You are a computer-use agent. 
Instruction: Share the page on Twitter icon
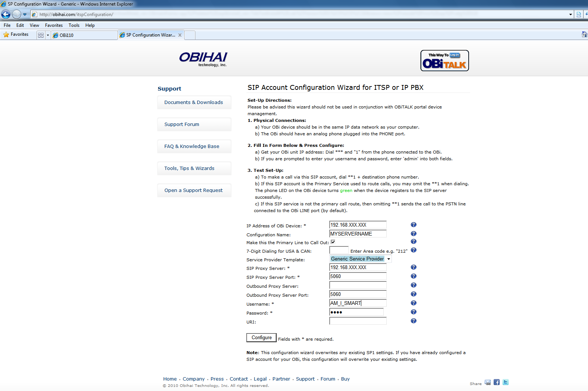[x=506, y=382]
